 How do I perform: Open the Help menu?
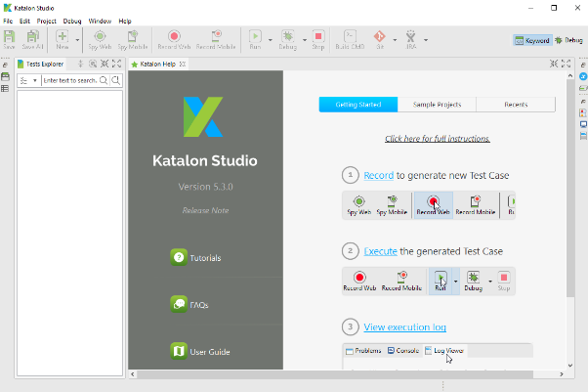point(125,22)
